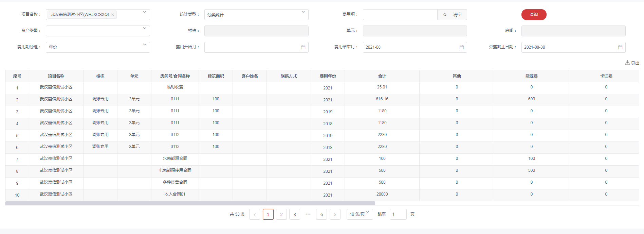Change the 10 条/页 page size
This screenshot has width=644, height=234.
360,214
